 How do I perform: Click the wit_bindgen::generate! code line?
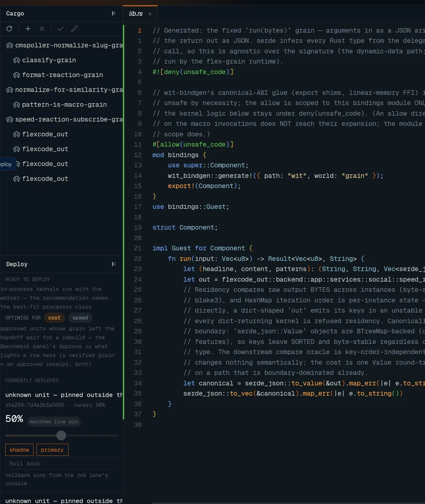[276, 176]
